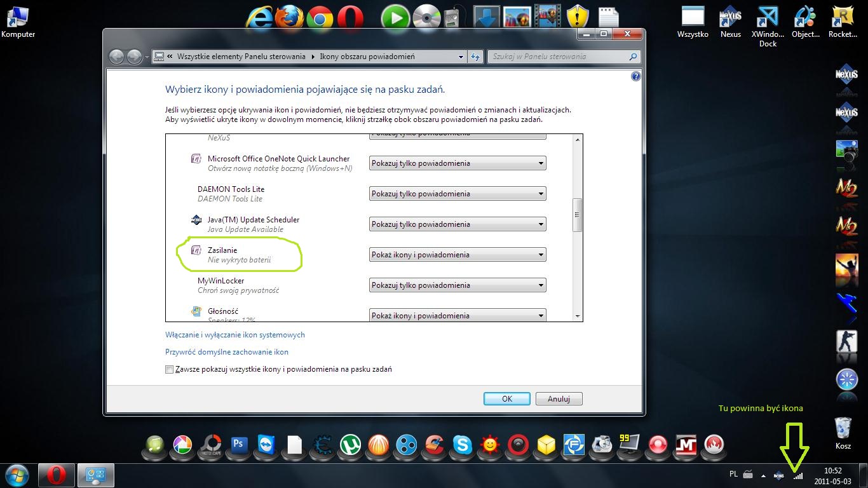The height and width of the screenshot is (488, 868).
Task: Open the recent pages dropdown by navigation arrows
Action: tap(147, 57)
